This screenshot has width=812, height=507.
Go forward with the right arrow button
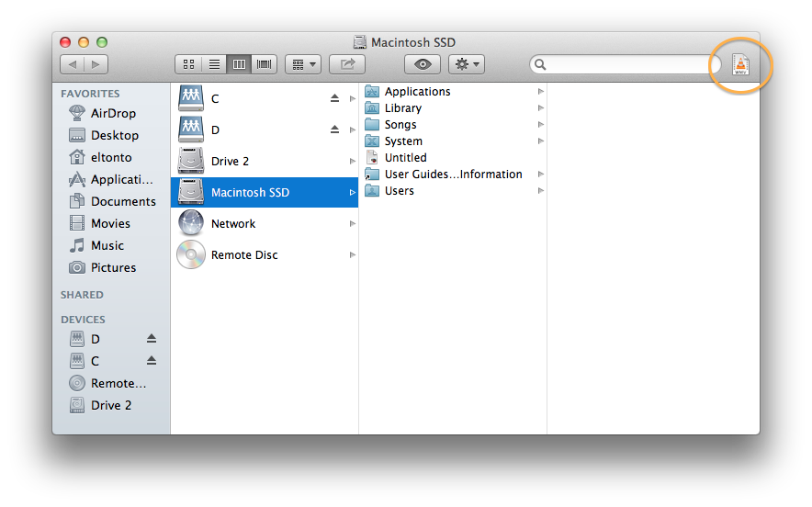point(96,64)
